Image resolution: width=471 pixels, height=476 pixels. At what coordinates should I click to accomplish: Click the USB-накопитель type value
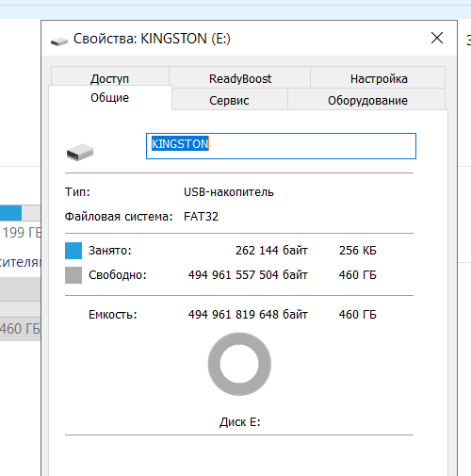tap(229, 191)
